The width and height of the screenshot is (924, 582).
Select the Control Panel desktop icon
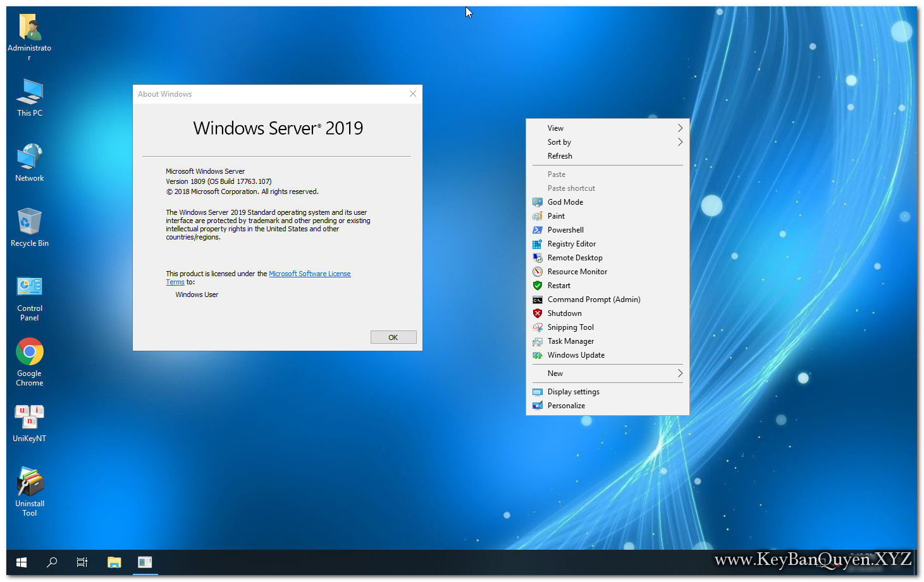(x=30, y=298)
